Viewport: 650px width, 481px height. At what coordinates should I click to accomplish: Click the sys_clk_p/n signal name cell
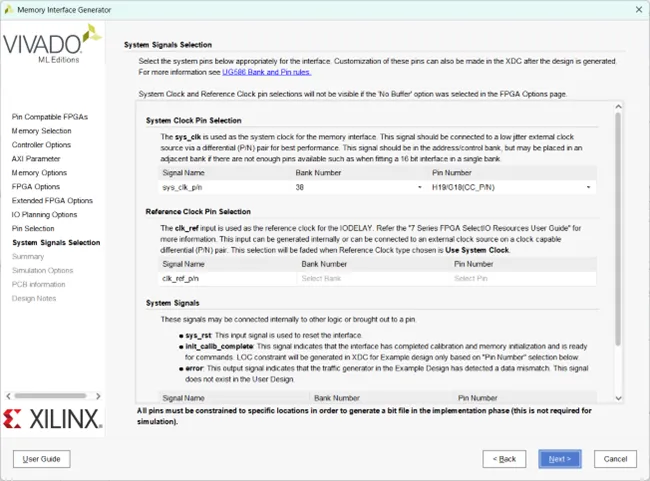click(225, 187)
